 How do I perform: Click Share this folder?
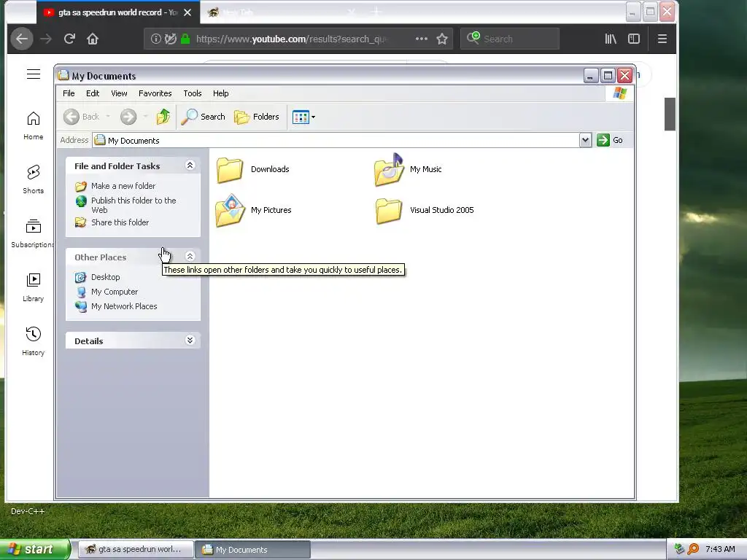coord(120,222)
